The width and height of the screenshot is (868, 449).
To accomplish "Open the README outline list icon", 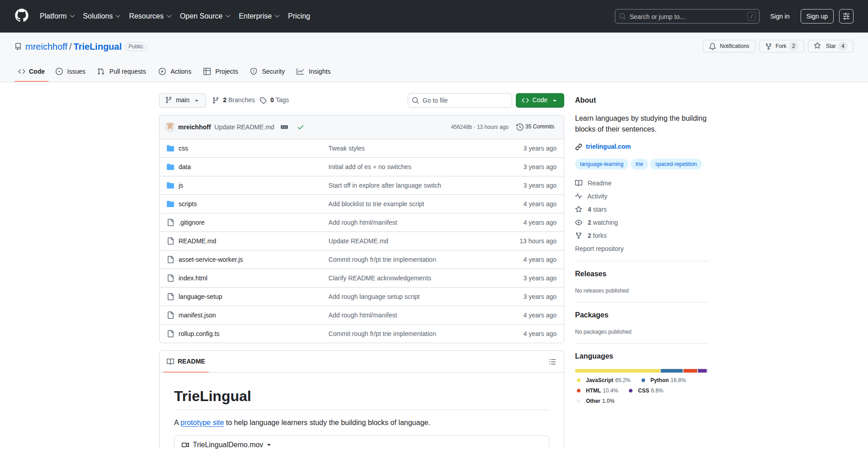I will [552, 362].
